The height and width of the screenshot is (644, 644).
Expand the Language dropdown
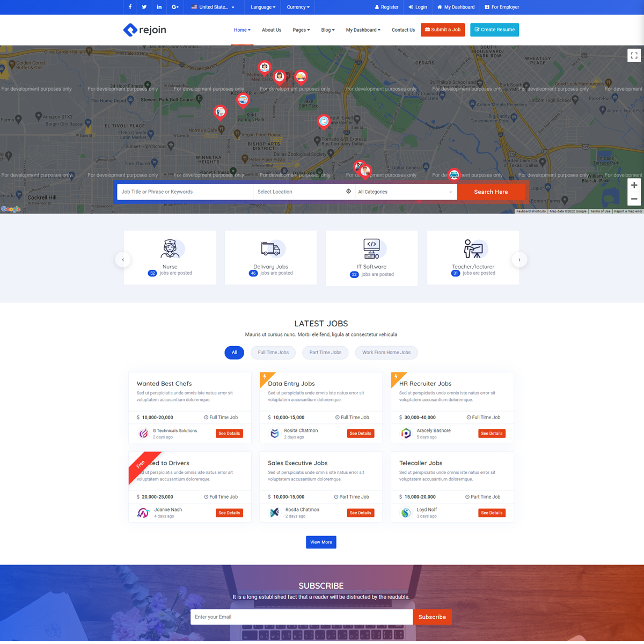click(x=263, y=7)
